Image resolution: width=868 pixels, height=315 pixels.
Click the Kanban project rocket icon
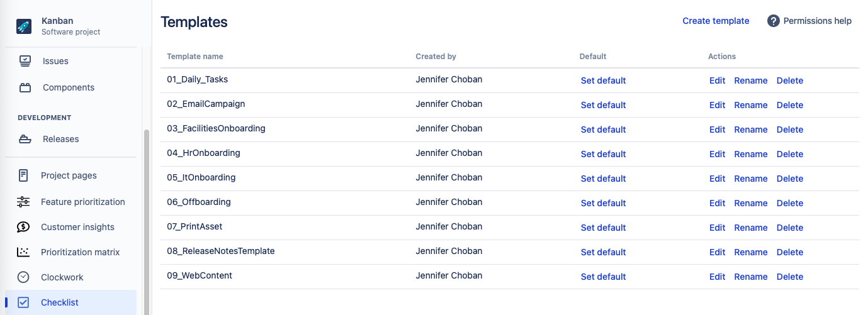coord(24,26)
